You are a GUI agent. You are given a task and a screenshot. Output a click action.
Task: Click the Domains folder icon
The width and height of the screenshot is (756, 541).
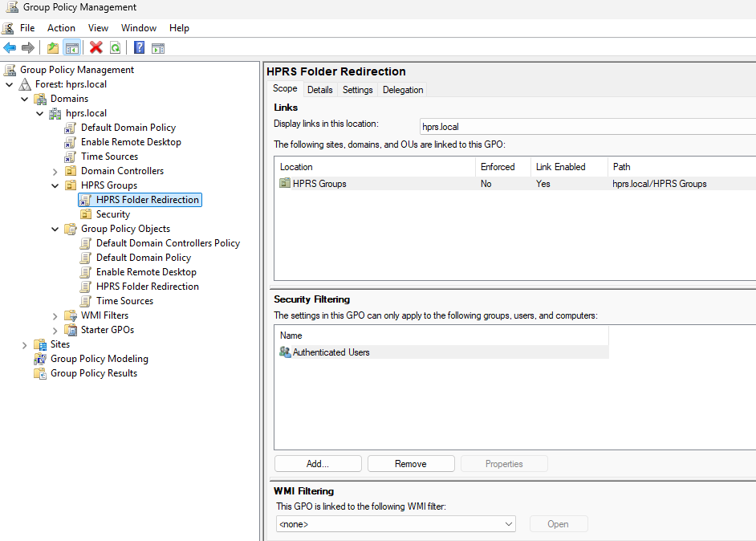click(x=40, y=99)
